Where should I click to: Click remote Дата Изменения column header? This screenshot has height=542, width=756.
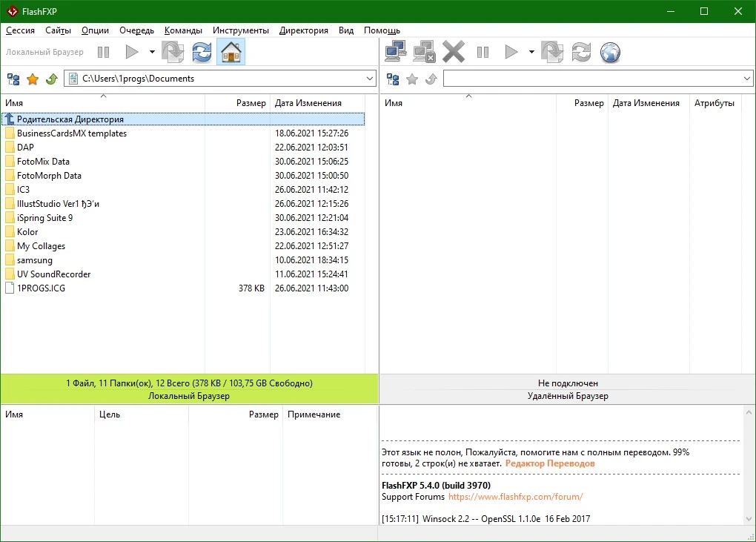coord(649,103)
